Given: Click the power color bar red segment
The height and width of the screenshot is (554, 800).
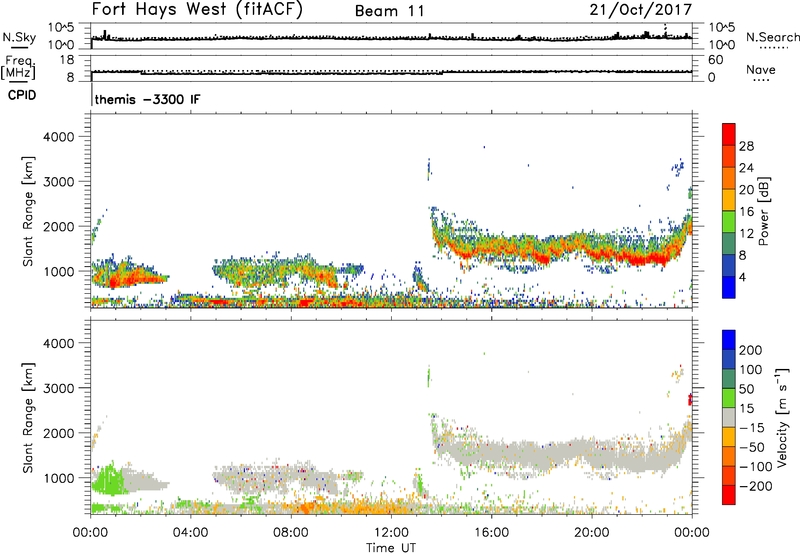Looking at the screenshot, I should (729, 134).
